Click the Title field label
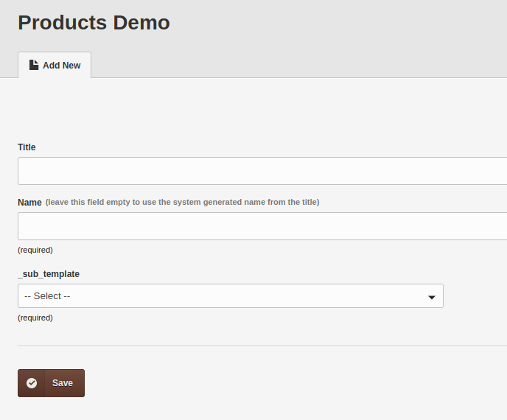 pos(27,147)
